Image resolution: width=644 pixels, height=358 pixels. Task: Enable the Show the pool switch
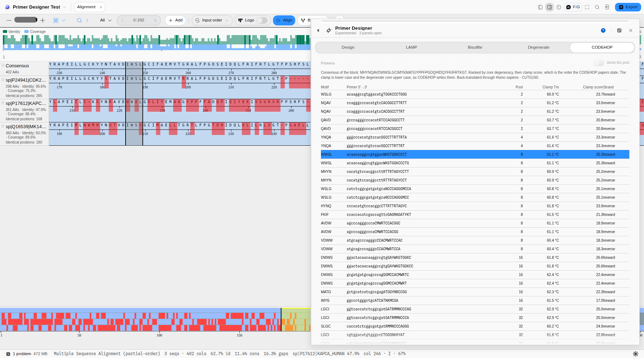[599, 63]
